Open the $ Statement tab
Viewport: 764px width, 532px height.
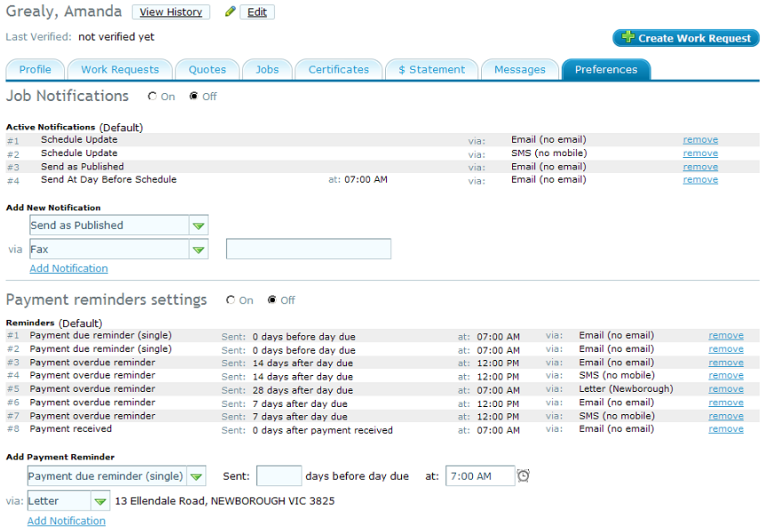point(431,69)
